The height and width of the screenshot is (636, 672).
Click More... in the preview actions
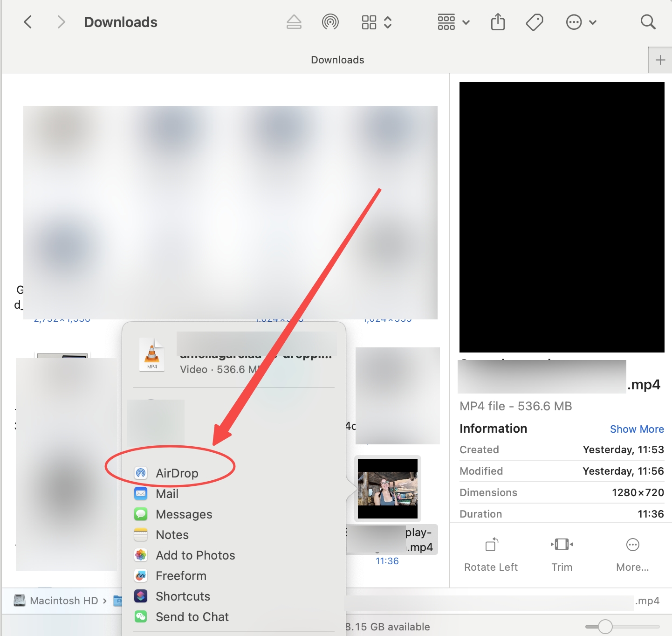pyautogui.click(x=632, y=553)
